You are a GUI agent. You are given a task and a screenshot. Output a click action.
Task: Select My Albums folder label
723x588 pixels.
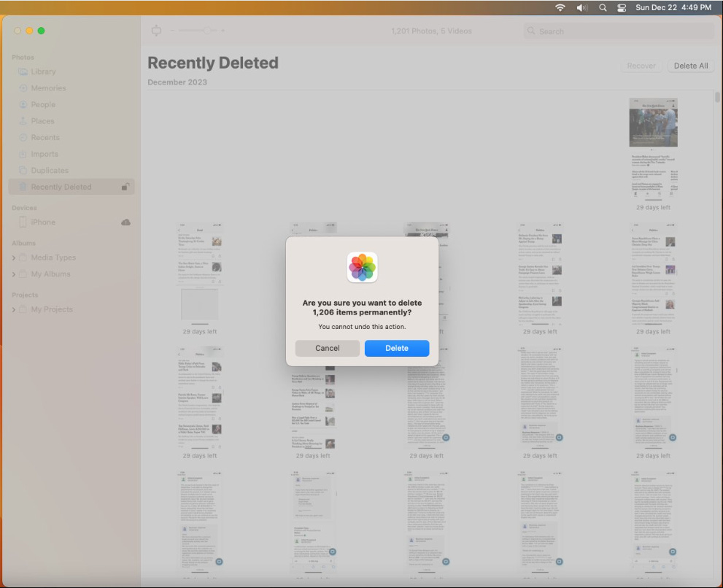coord(51,274)
